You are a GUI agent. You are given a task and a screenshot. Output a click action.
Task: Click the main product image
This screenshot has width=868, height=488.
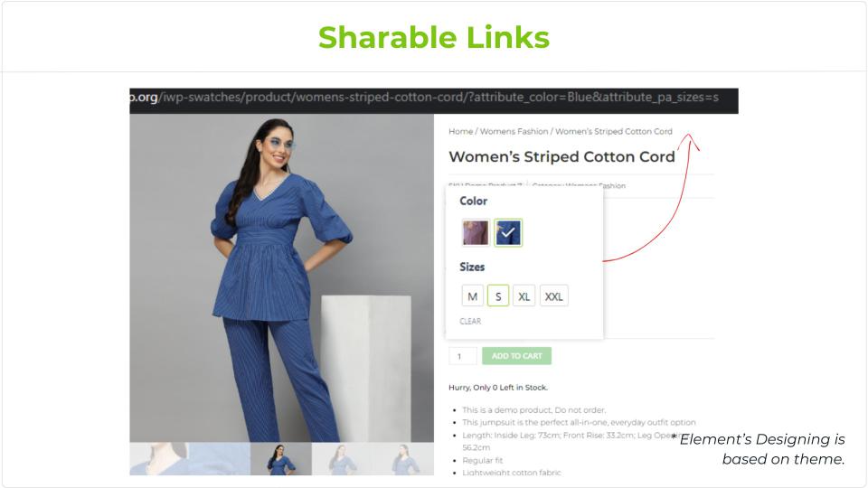(282, 277)
